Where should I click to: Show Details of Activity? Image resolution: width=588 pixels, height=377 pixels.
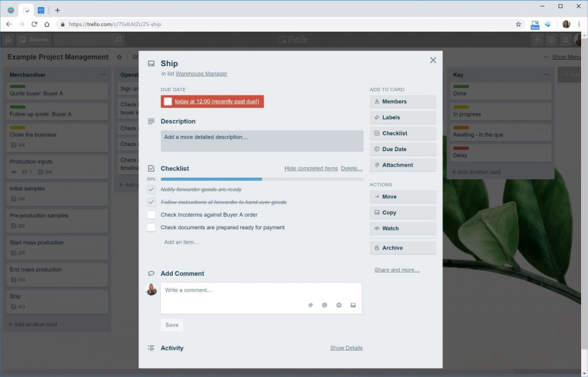[x=346, y=348]
